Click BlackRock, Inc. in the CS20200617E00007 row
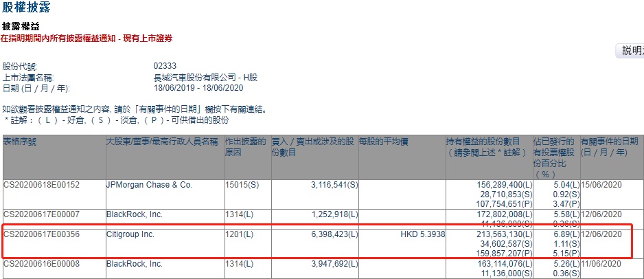 point(135,214)
